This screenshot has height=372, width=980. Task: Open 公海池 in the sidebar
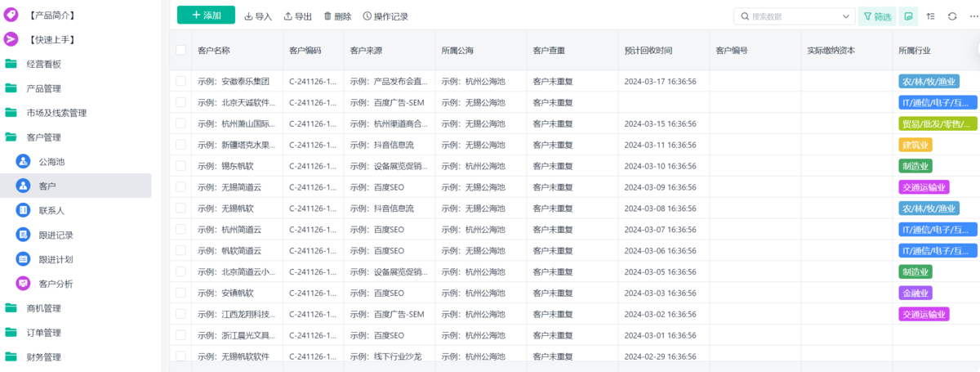pos(76,162)
